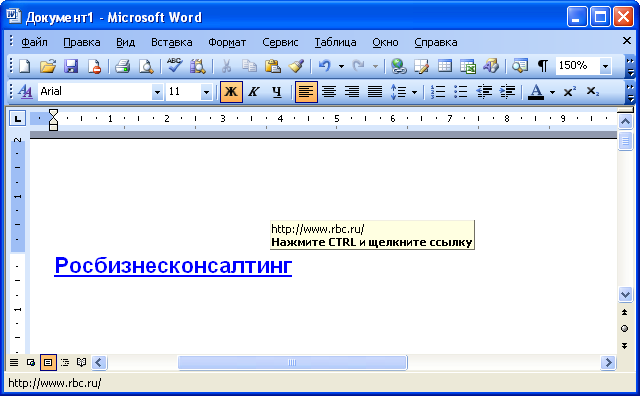Redo the action arrow icon
Viewport: 640px width, 396px height.
(358, 66)
